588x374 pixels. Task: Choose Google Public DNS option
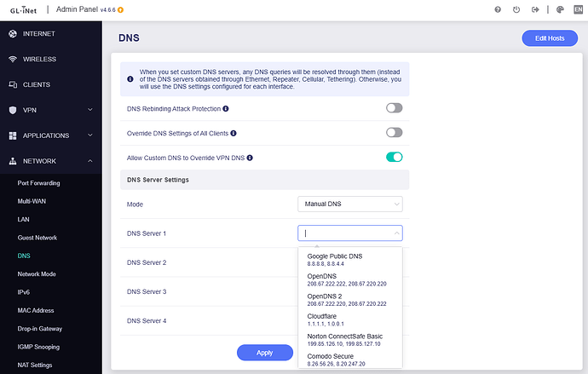click(x=335, y=260)
